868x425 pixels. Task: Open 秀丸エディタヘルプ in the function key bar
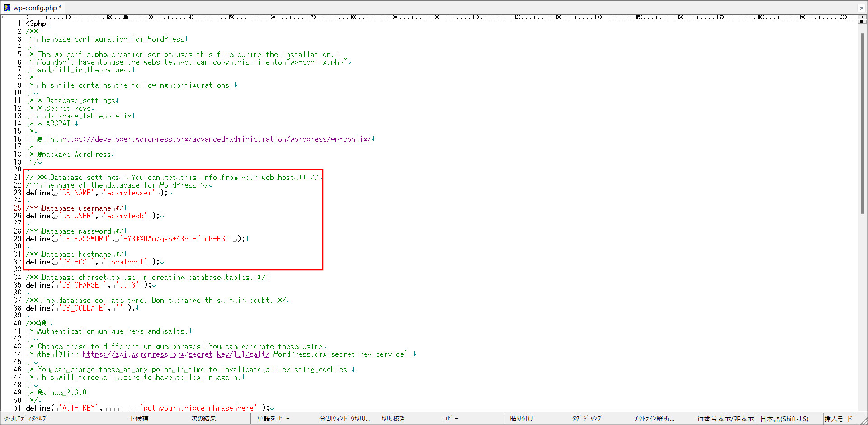[x=26, y=419]
